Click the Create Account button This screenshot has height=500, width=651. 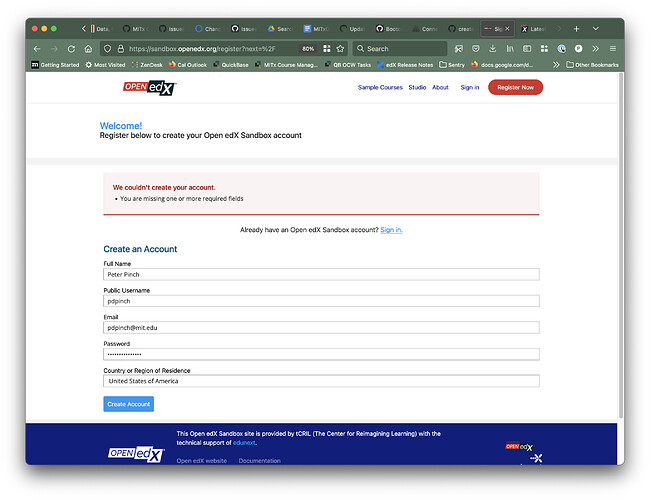click(129, 404)
